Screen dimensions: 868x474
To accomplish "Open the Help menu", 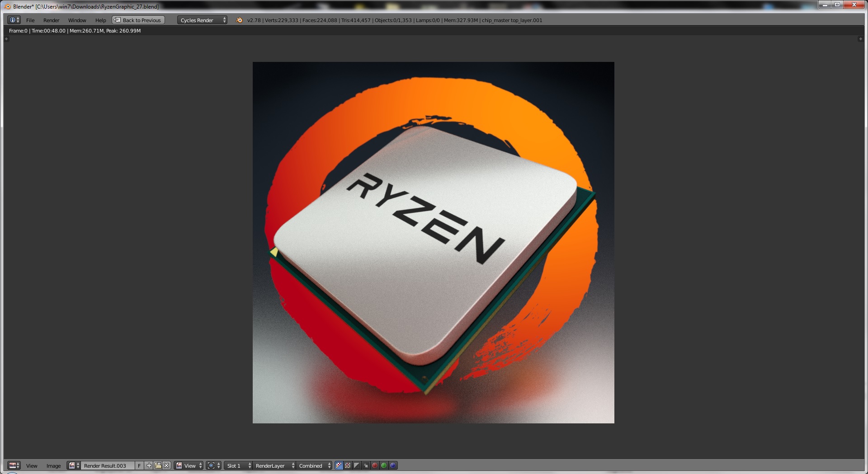I will pyautogui.click(x=100, y=20).
